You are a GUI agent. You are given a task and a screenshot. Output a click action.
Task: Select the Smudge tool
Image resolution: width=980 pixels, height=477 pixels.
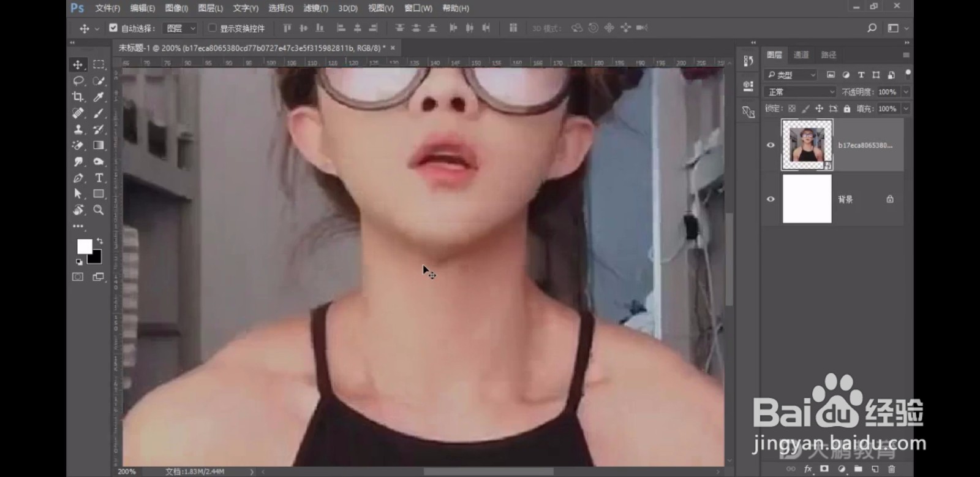78,161
